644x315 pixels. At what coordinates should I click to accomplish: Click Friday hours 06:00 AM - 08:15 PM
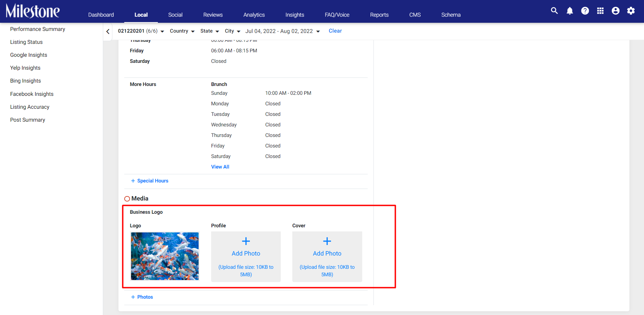[x=234, y=51]
